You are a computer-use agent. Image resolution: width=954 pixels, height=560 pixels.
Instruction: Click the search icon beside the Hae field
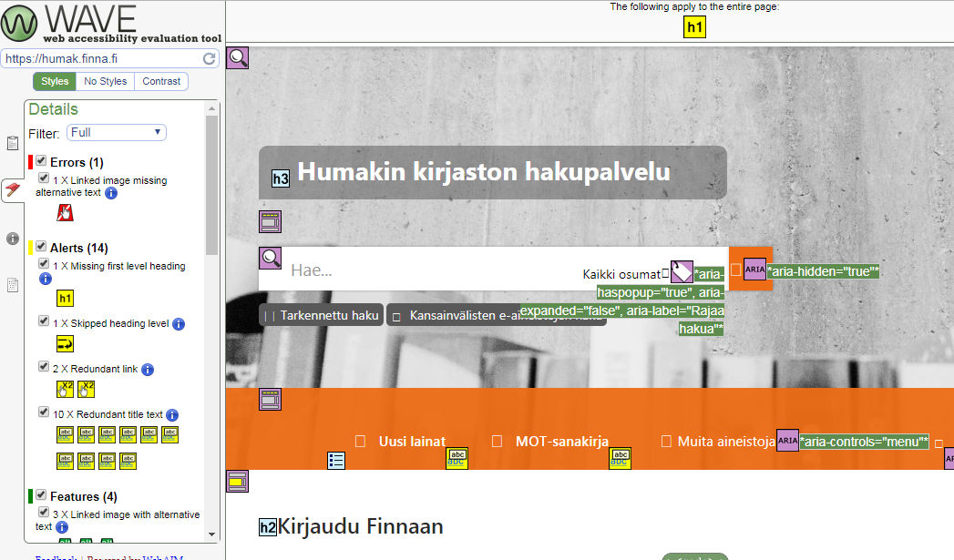pos(270,258)
